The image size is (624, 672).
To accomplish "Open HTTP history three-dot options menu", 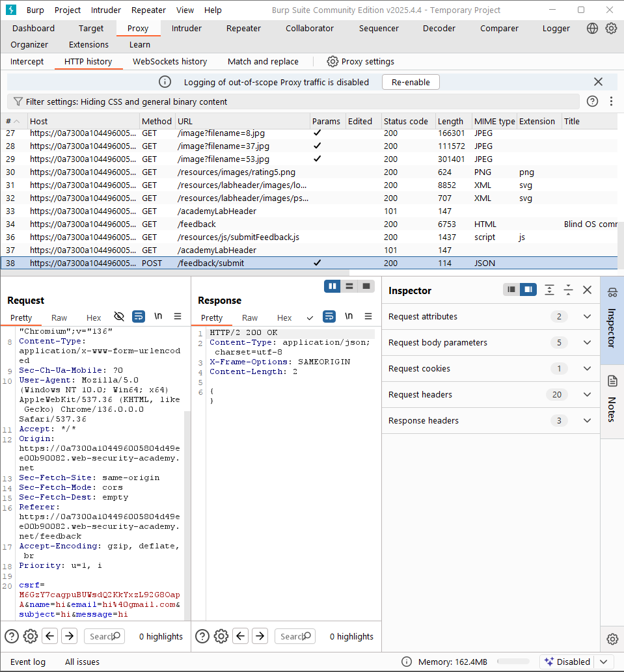I will point(611,101).
